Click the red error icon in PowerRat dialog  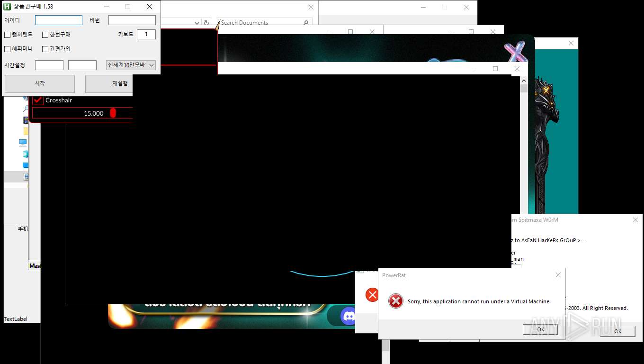(x=396, y=301)
